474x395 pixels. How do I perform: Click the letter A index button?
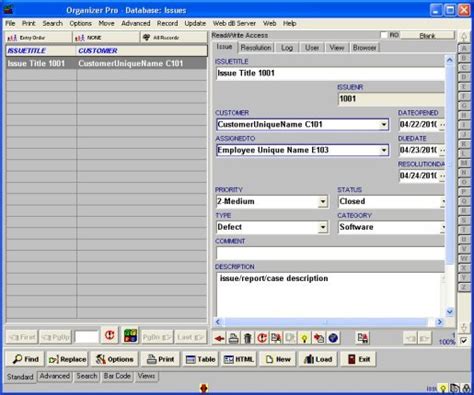click(x=463, y=48)
